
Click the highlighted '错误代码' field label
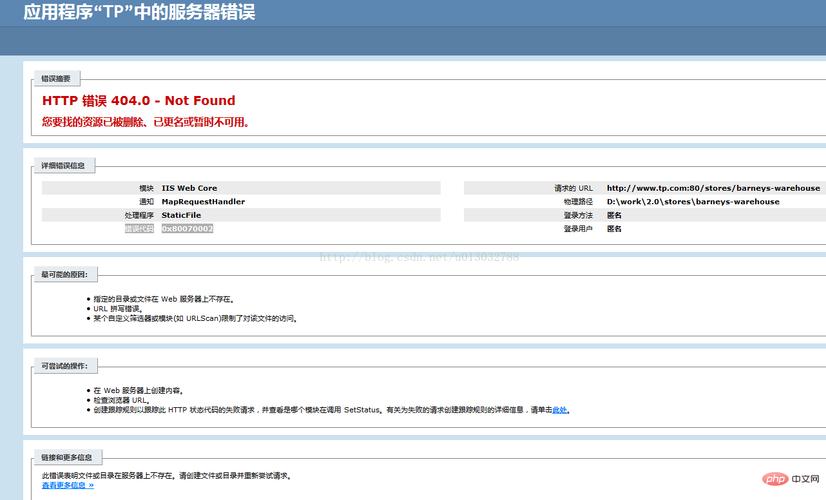tap(139, 229)
